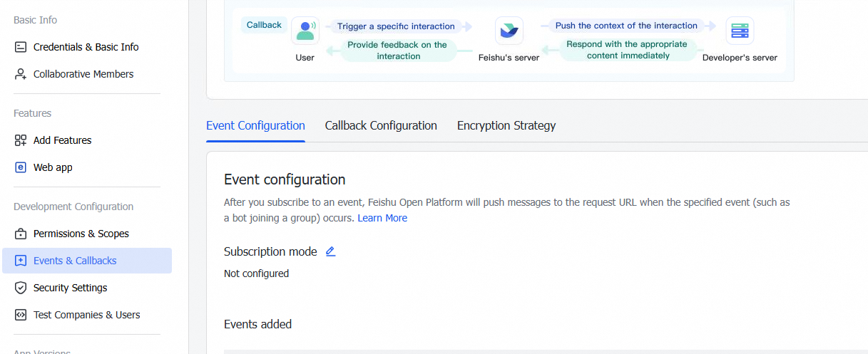Viewport: 868px width, 354px height.
Task: Click the Security Settings shield icon
Action: [20, 288]
